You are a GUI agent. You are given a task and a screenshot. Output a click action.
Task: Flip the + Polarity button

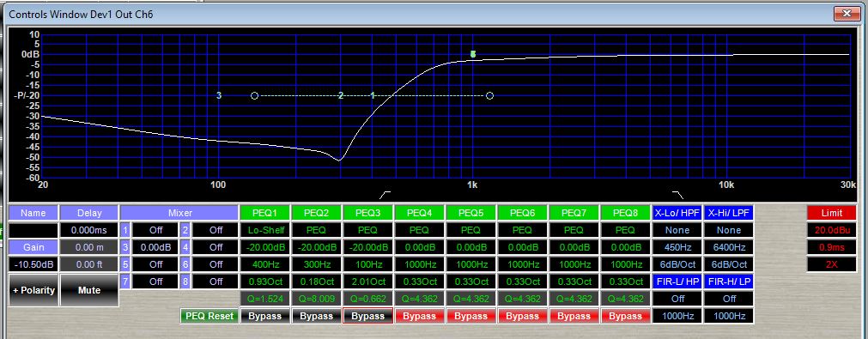coord(33,290)
